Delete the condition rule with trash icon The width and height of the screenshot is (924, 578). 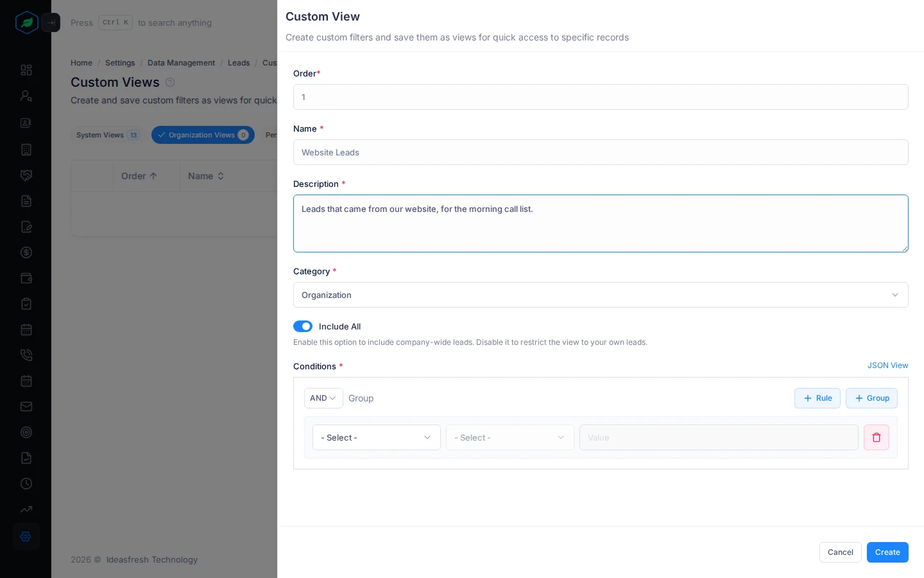(877, 437)
